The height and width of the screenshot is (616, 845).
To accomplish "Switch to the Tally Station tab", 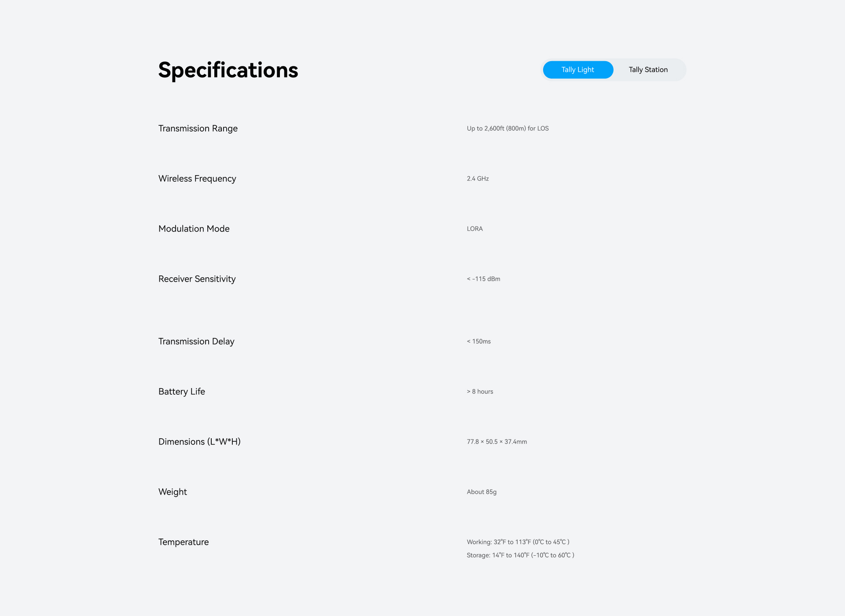I will point(648,70).
